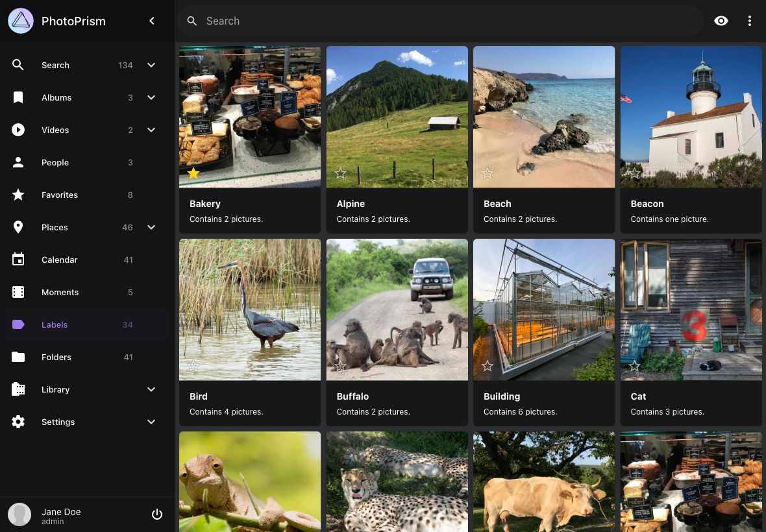Toggle favorite star on Beach label
766x532 pixels.
point(488,173)
